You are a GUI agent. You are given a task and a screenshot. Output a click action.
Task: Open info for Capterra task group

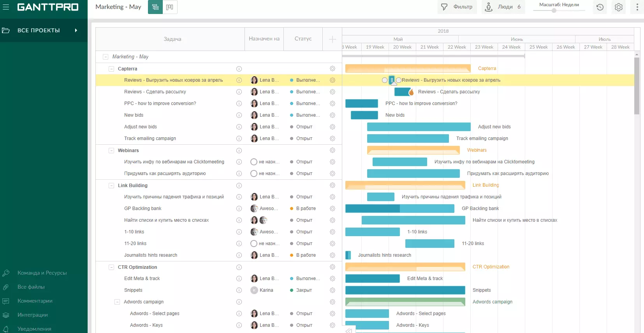[x=239, y=69]
